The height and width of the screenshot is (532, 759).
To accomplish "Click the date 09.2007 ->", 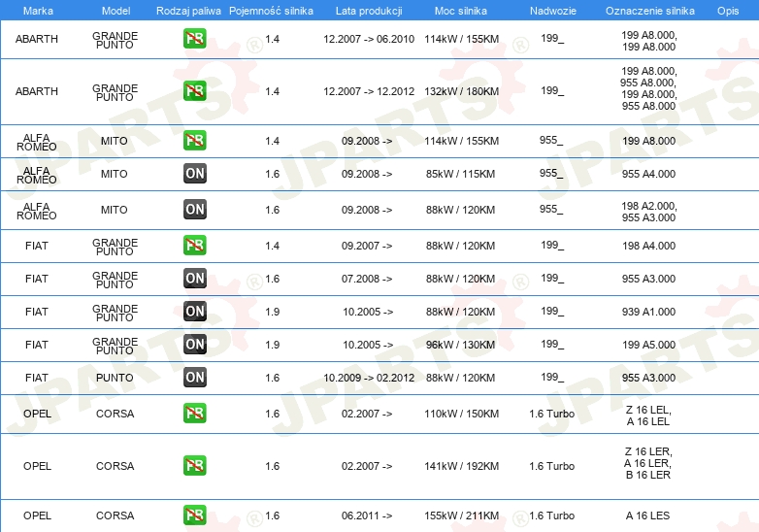I will click(x=367, y=246).
